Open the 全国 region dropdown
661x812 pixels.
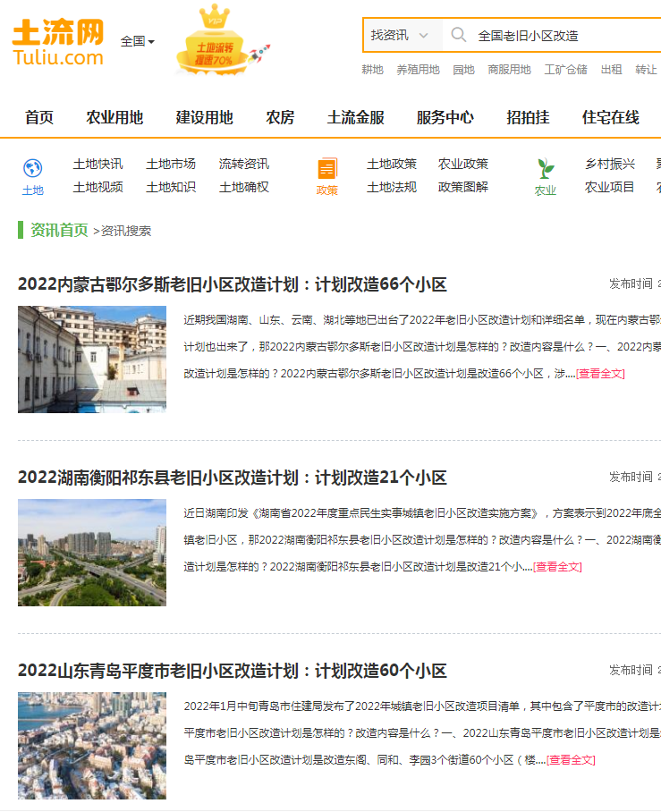pyautogui.click(x=137, y=41)
